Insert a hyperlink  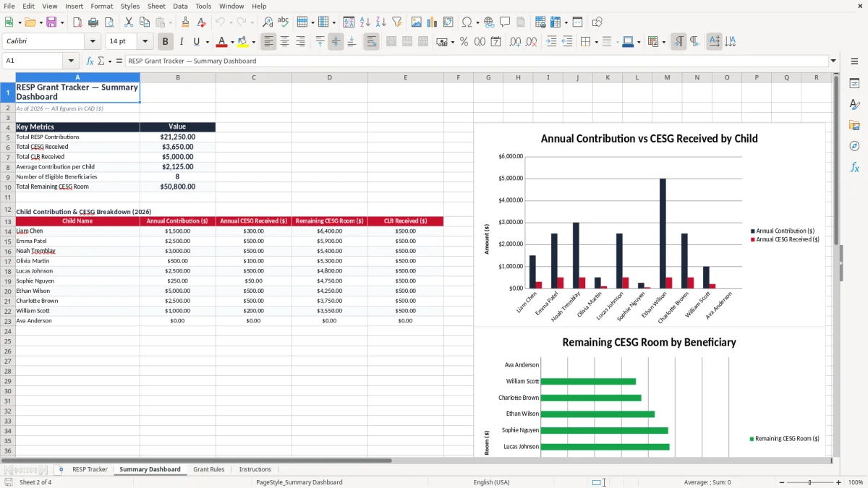(489, 22)
